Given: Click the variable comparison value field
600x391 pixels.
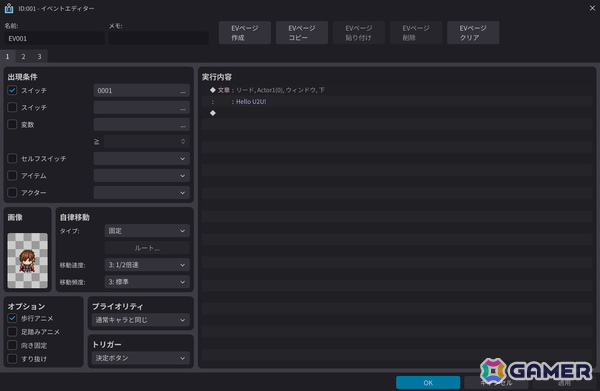Looking at the screenshot, I should (x=147, y=142).
